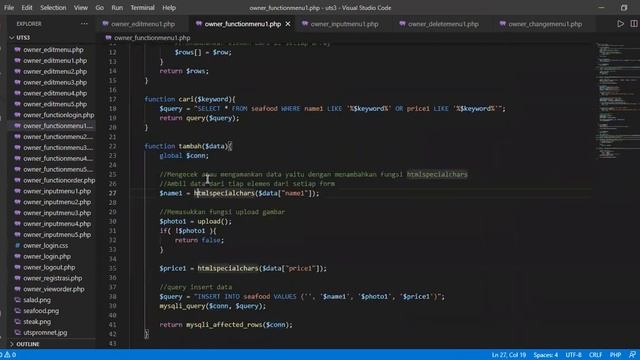
Task: Change line endings via CRLF status
Action: coord(596,355)
